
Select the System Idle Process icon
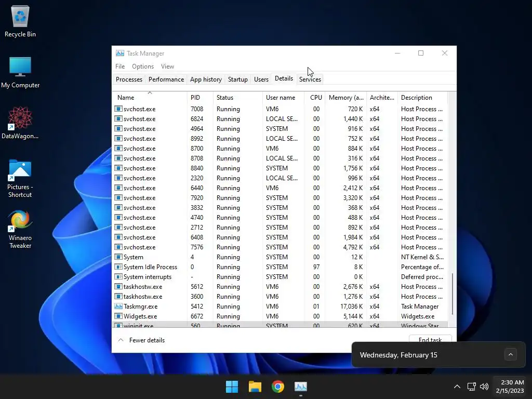[x=118, y=267]
